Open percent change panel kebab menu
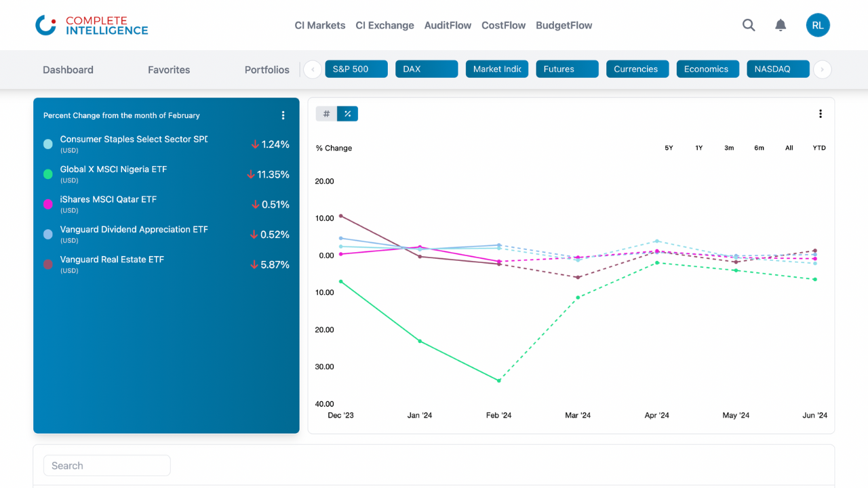868x488 pixels. tap(283, 115)
